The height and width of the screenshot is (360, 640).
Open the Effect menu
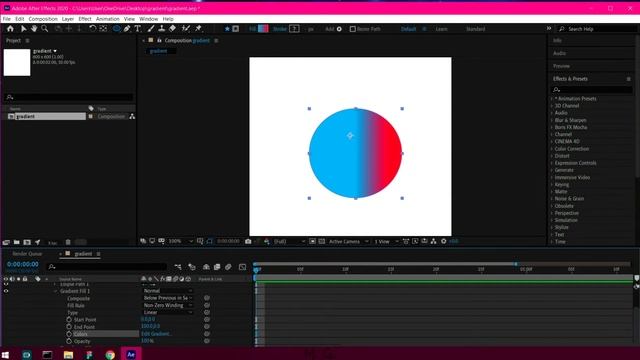click(x=85, y=19)
